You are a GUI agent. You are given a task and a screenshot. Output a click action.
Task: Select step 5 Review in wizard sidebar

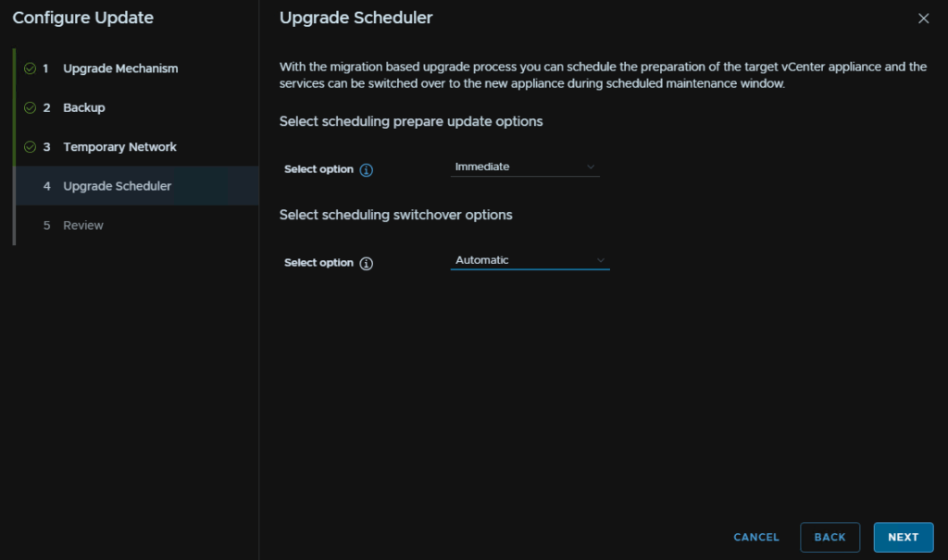pyautogui.click(x=83, y=226)
